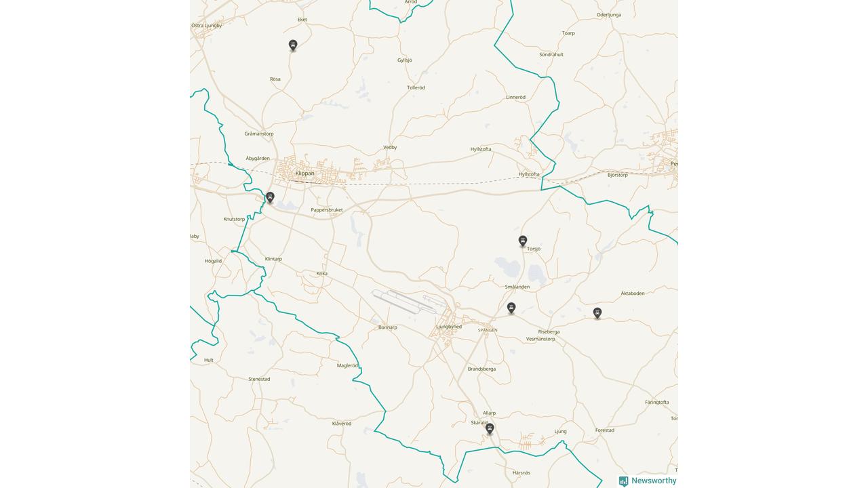Select the Ljungbyhed town label

tap(449, 327)
